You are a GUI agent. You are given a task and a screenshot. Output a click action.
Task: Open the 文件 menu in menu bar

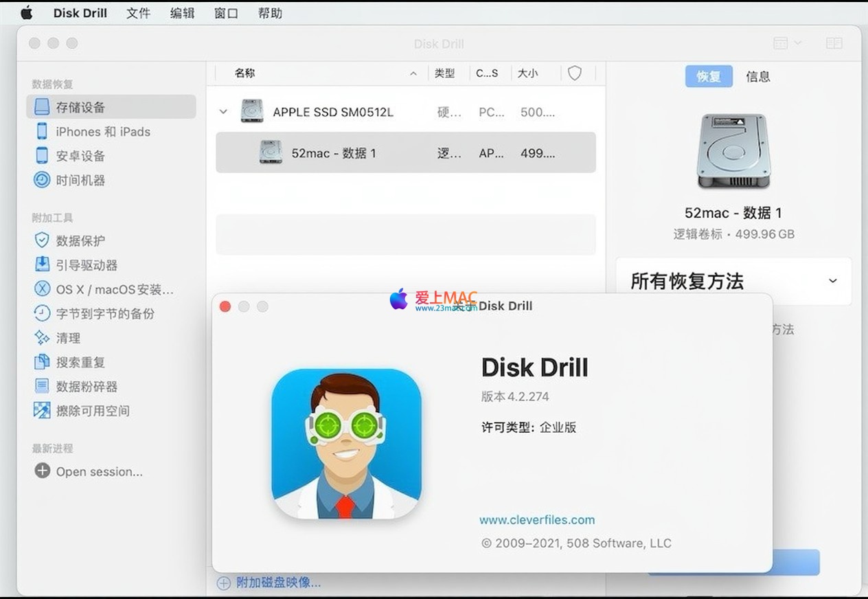coord(138,13)
